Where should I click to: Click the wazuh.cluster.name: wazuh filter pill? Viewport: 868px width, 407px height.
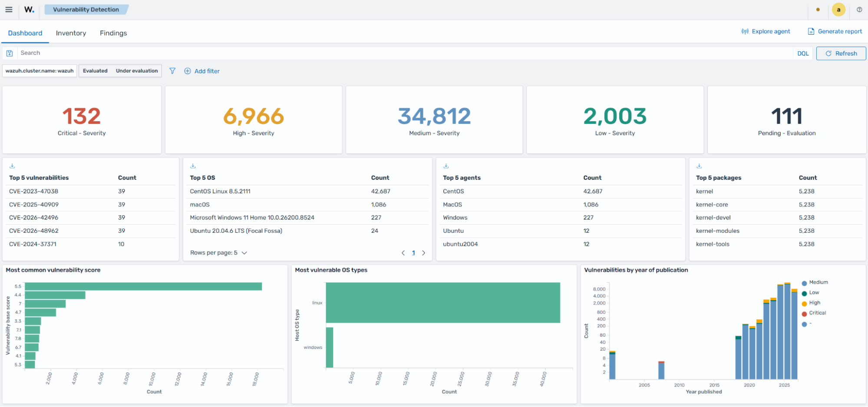point(40,71)
